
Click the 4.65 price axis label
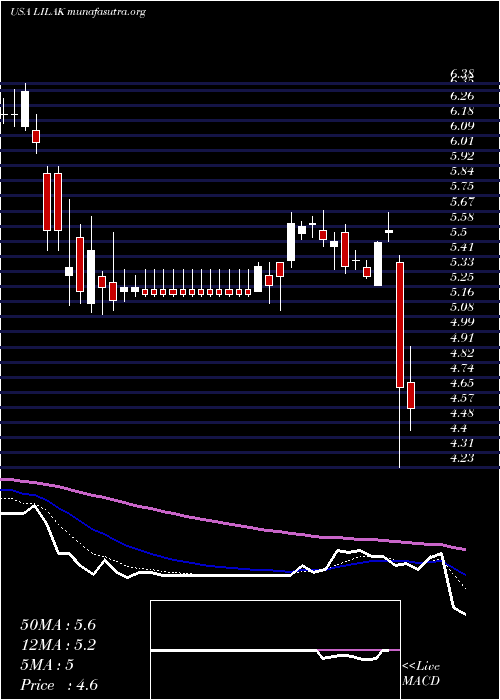462,383
